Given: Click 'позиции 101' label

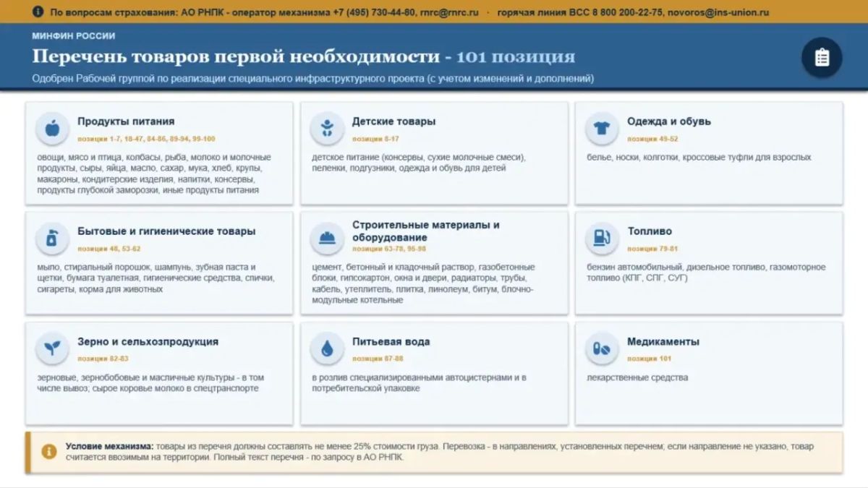Looking at the screenshot, I should tap(649, 359).
